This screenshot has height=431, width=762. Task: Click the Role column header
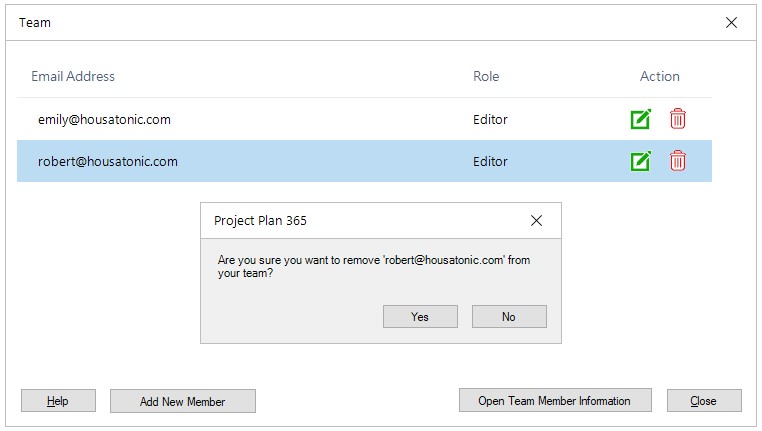point(486,76)
